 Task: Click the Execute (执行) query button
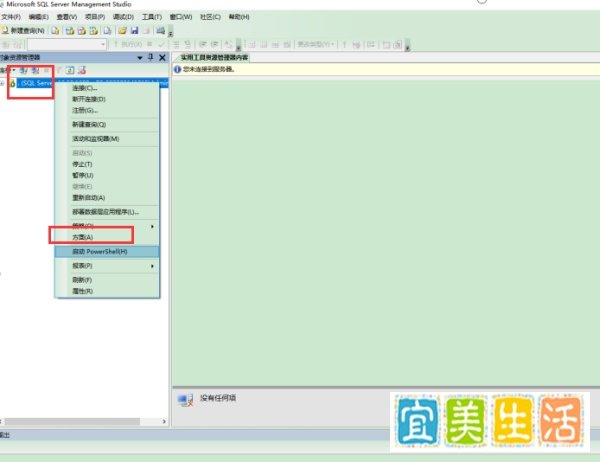click(x=128, y=45)
